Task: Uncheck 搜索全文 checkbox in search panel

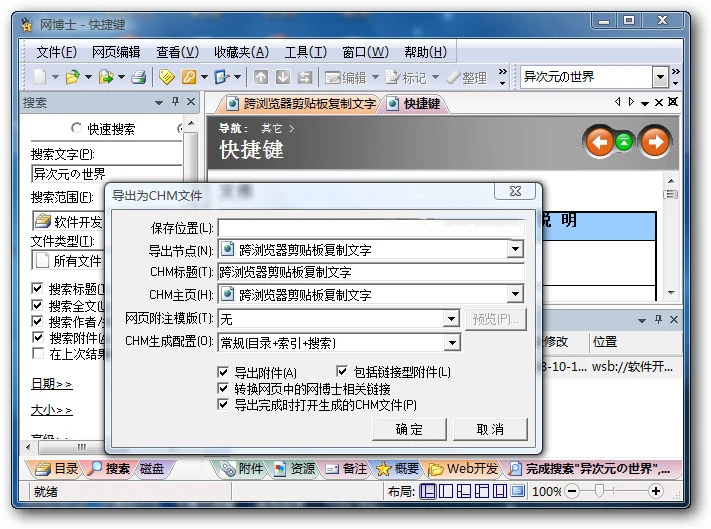Action: [x=38, y=305]
